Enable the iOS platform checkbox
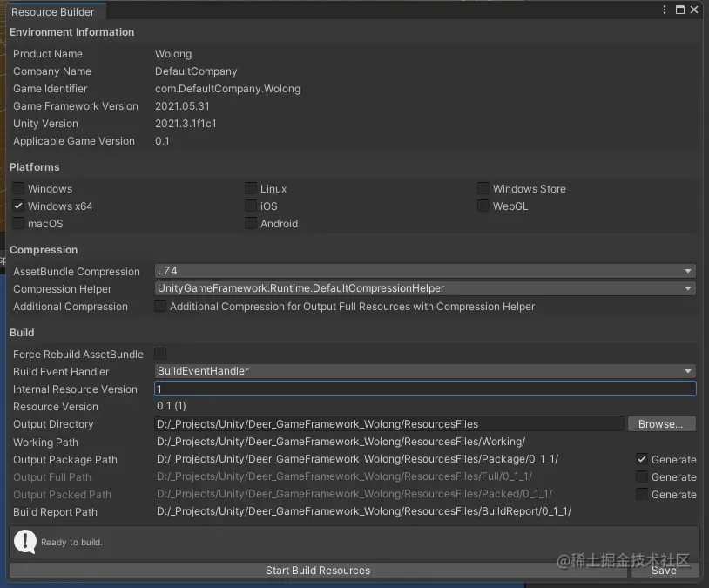709x588 pixels. 251,206
